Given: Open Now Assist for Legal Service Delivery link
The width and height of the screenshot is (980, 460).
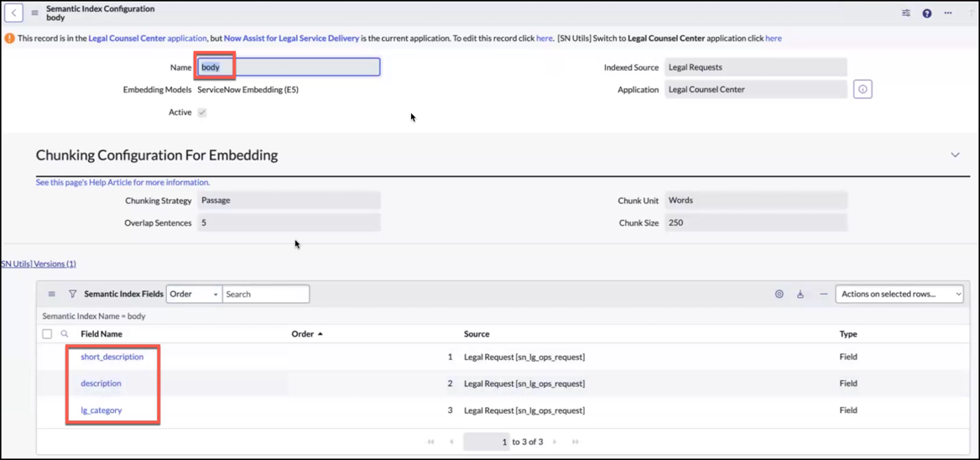Looking at the screenshot, I should coord(291,38).
